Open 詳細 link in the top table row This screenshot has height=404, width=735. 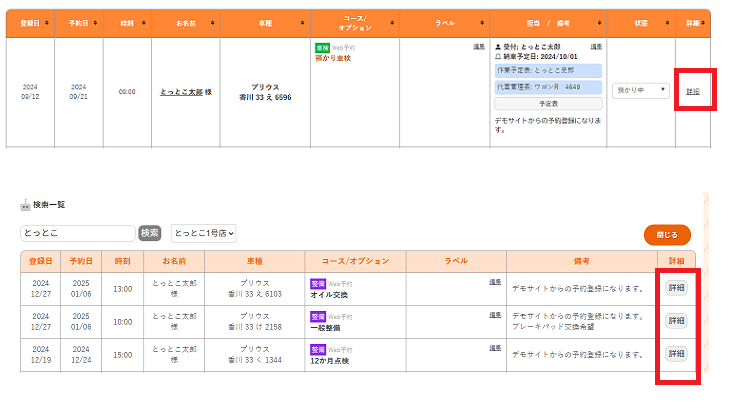click(x=693, y=91)
